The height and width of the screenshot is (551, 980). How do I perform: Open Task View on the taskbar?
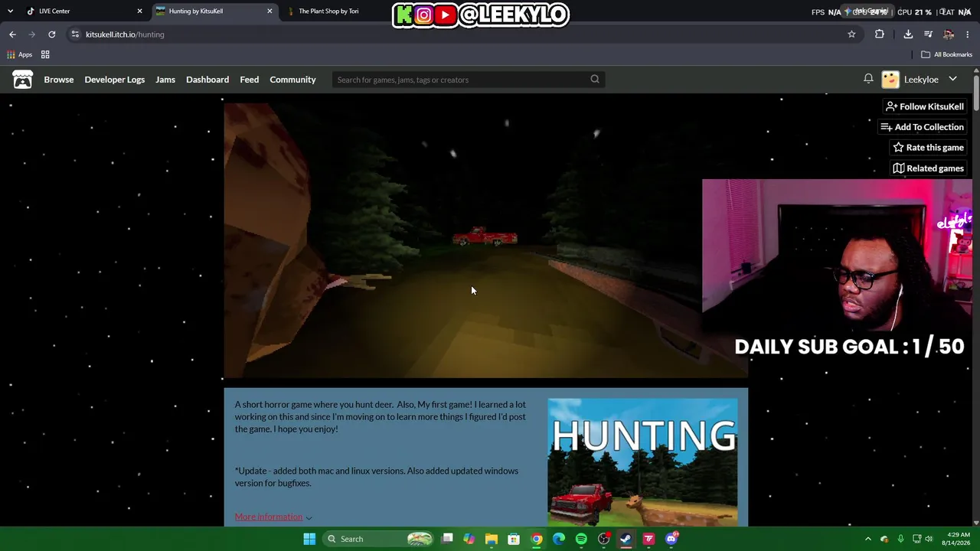click(447, 539)
